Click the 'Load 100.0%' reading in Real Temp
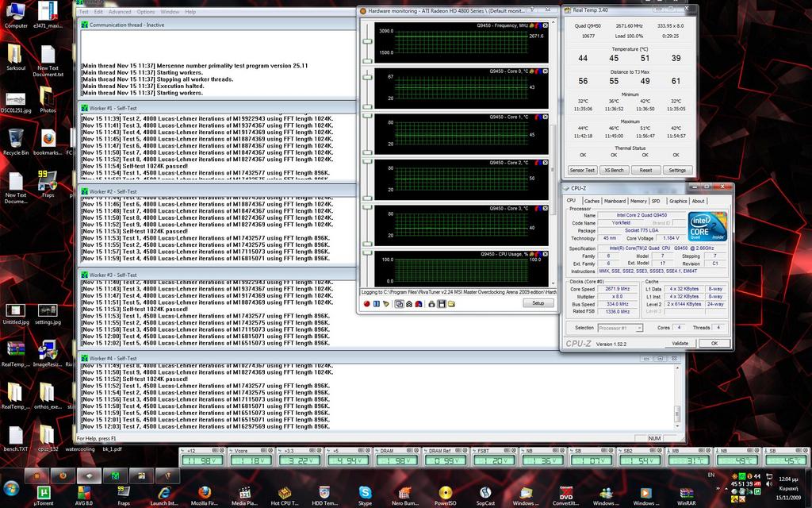The height and width of the screenshot is (508, 812). 629,37
